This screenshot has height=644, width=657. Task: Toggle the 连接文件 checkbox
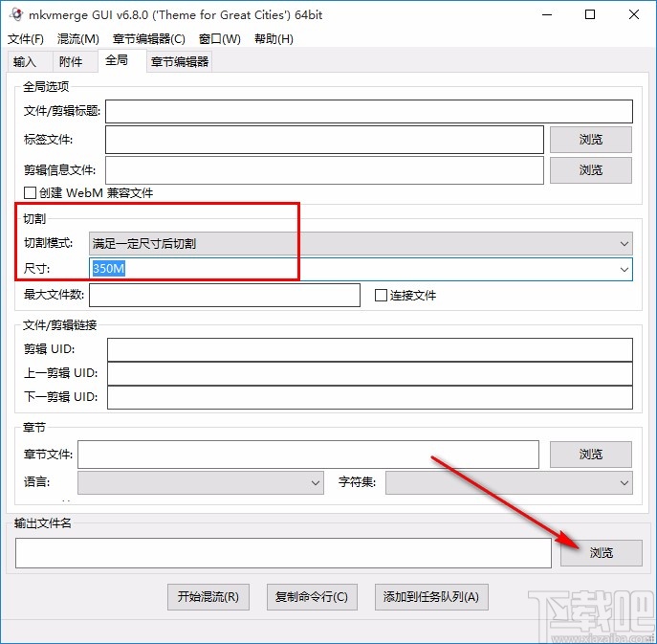381,295
